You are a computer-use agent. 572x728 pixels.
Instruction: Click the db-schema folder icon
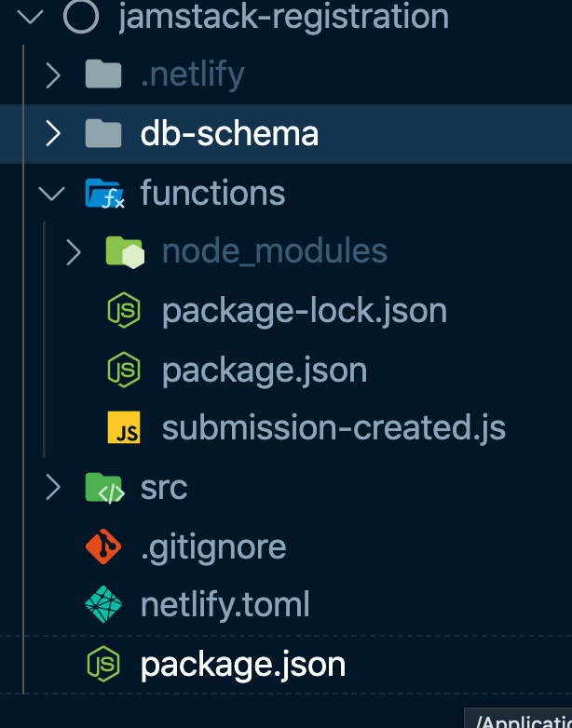coord(103,133)
